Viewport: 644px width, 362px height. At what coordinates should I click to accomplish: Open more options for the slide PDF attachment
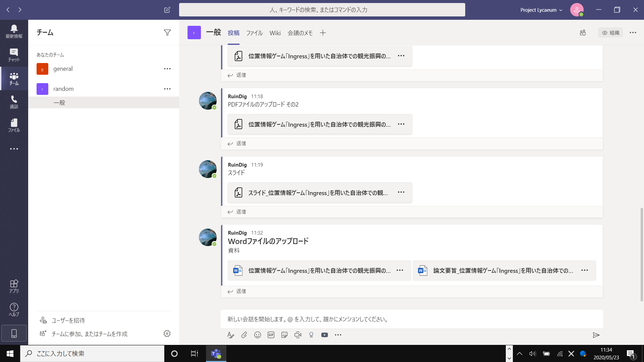[x=401, y=192]
